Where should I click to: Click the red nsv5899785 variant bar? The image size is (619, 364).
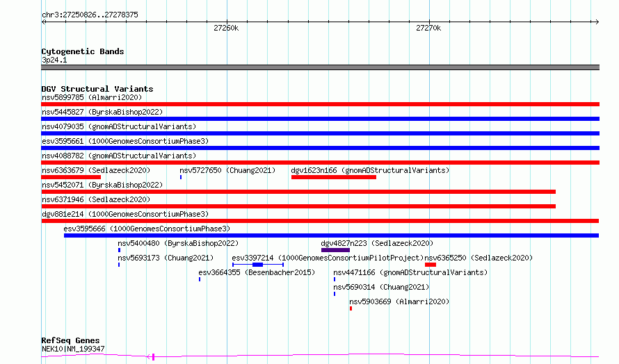click(x=320, y=104)
